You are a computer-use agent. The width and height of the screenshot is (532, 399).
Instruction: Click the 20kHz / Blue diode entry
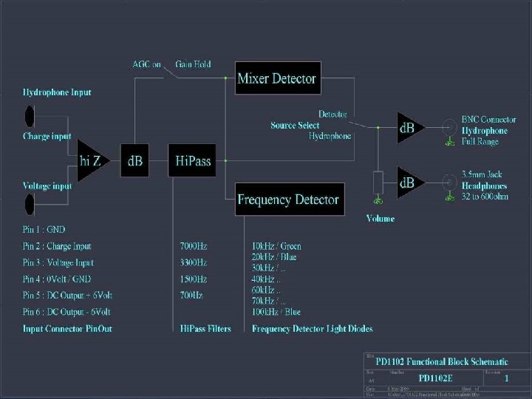[x=274, y=257]
